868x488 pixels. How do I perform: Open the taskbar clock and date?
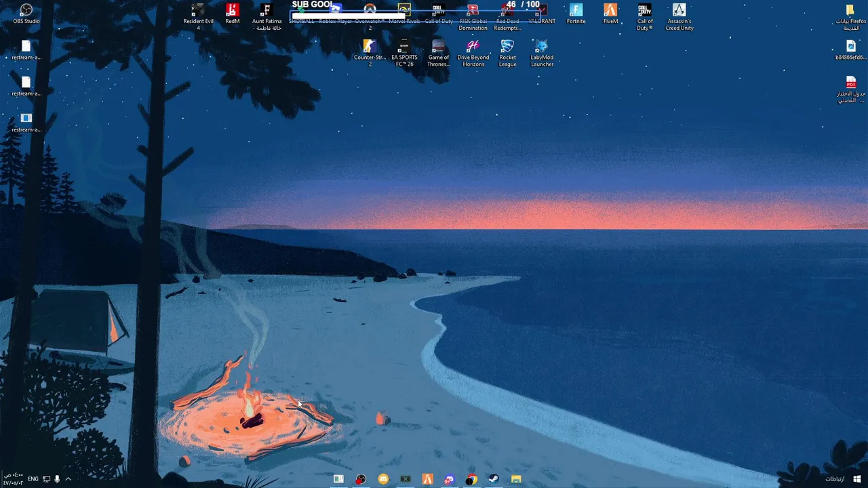coord(13,479)
